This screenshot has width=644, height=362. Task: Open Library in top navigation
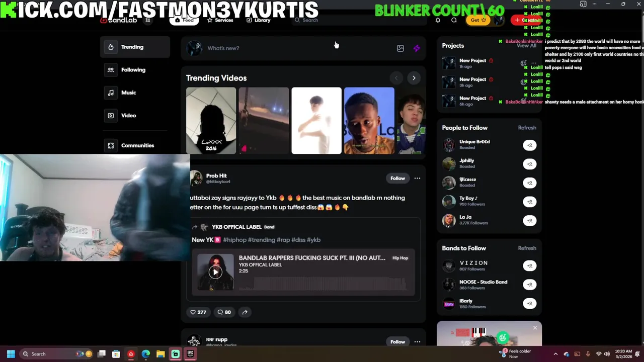point(259,20)
